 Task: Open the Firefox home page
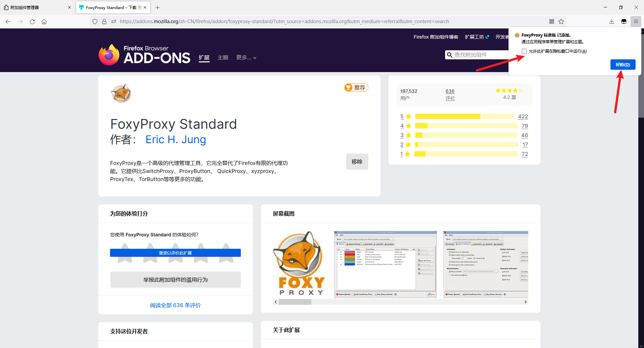(44, 21)
